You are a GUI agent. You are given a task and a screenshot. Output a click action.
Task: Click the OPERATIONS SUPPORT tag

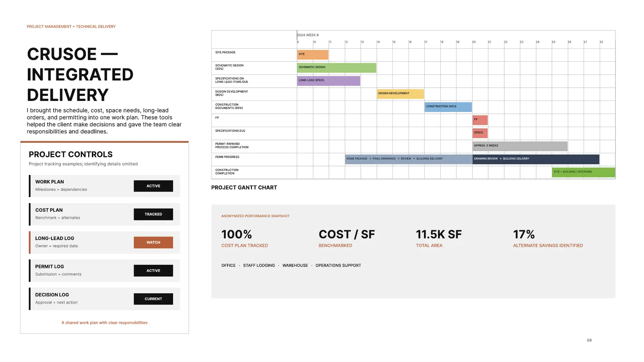338,265
